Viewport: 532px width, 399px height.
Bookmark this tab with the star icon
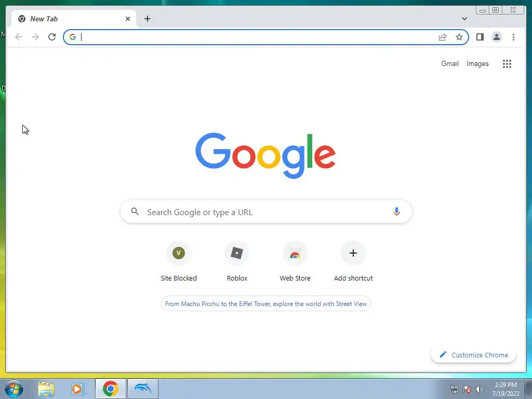tap(459, 37)
